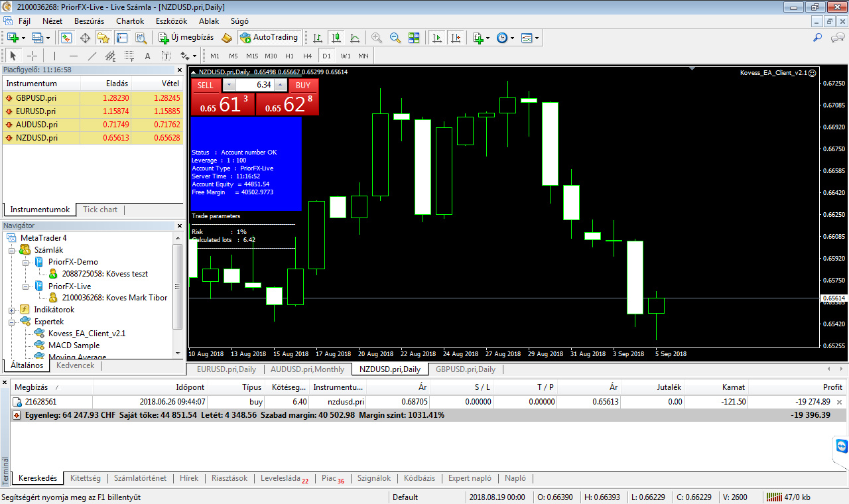Select Kovess_EA_Client_v2.1 expert in Navigator

coord(87,334)
